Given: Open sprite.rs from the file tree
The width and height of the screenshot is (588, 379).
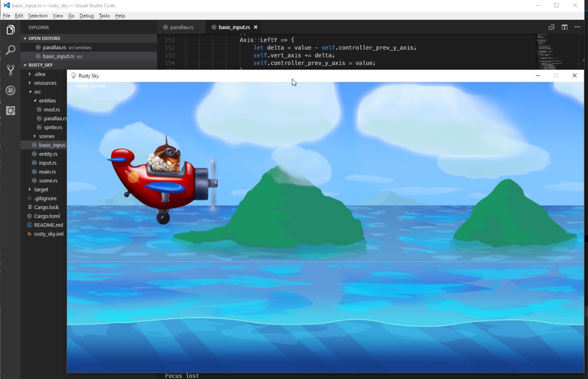Looking at the screenshot, I should 53,127.
